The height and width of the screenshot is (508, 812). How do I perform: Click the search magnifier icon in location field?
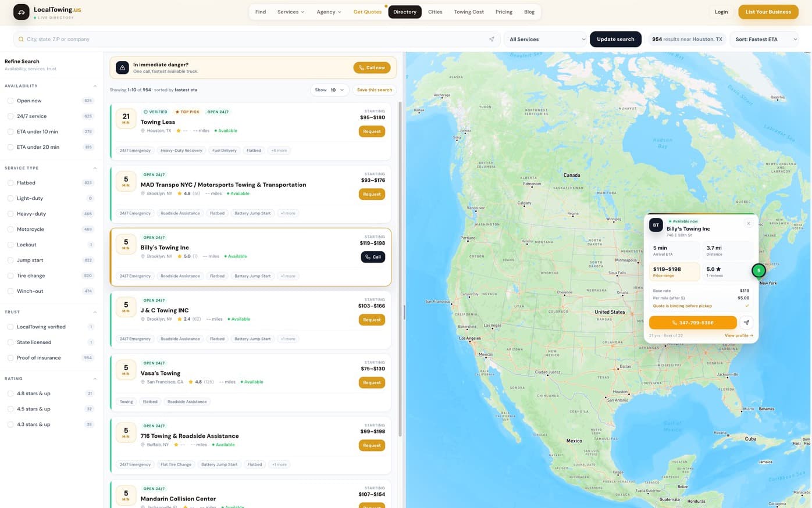point(22,39)
